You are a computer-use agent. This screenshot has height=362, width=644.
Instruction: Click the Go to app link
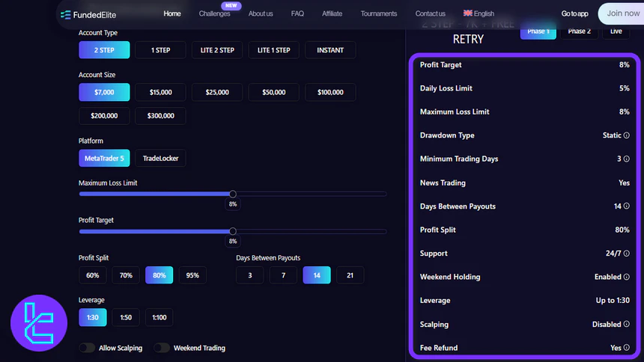tap(575, 13)
